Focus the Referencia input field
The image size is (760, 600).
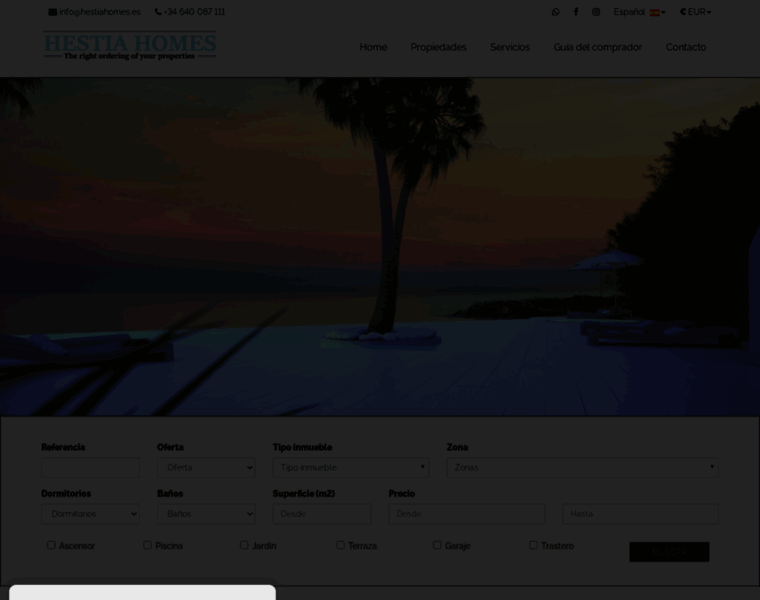click(x=90, y=468)
